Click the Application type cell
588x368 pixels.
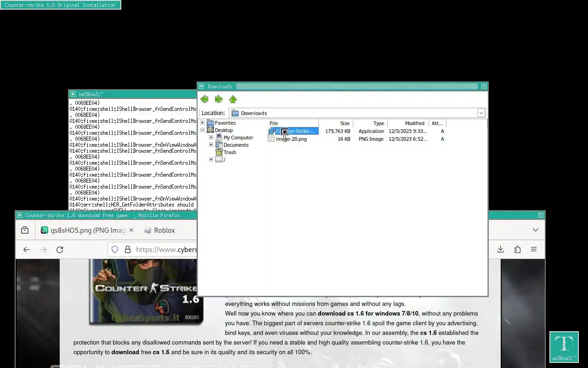(x=371, y=131)
